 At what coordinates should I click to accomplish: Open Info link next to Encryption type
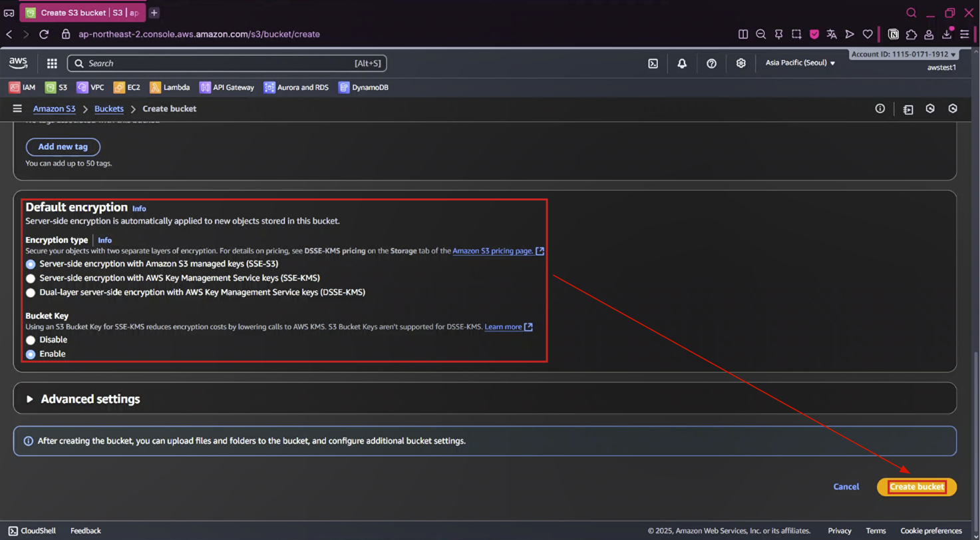(105, 240)
